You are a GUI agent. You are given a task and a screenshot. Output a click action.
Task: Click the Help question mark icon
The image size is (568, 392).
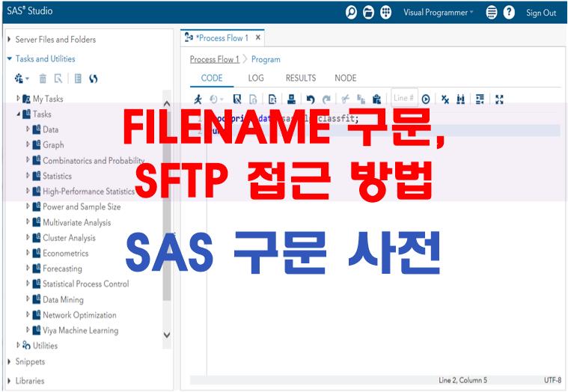[x=509, y=12]
